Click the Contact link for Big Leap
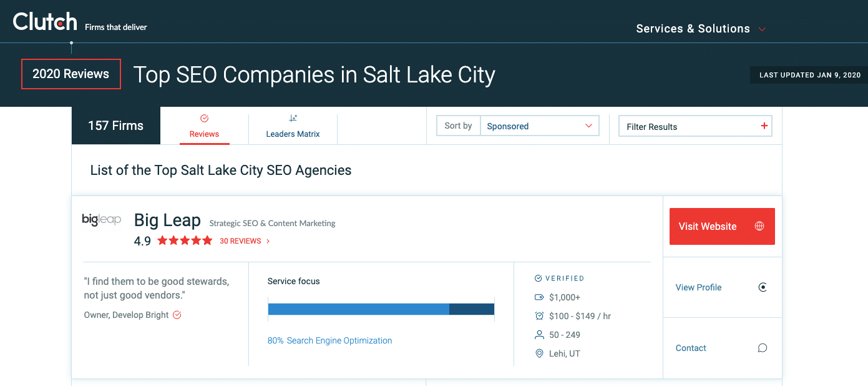The height and width of the screenshot is (386, 868). click(x=721, y=348)
